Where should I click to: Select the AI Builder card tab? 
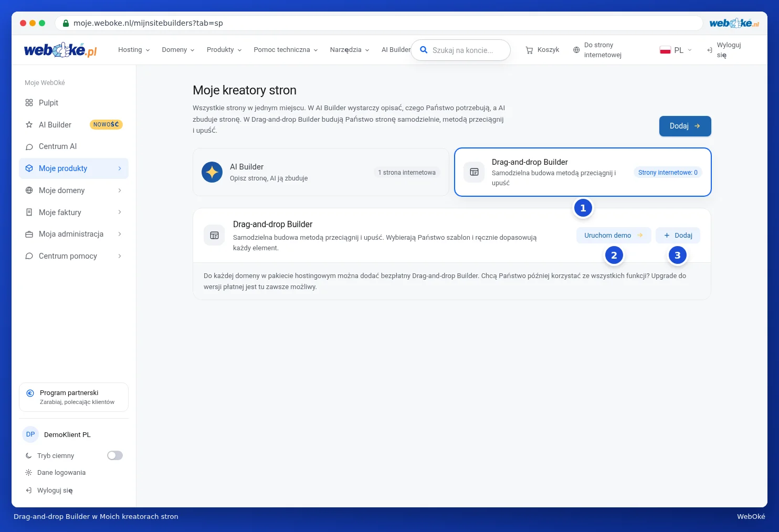coord(321,172)
